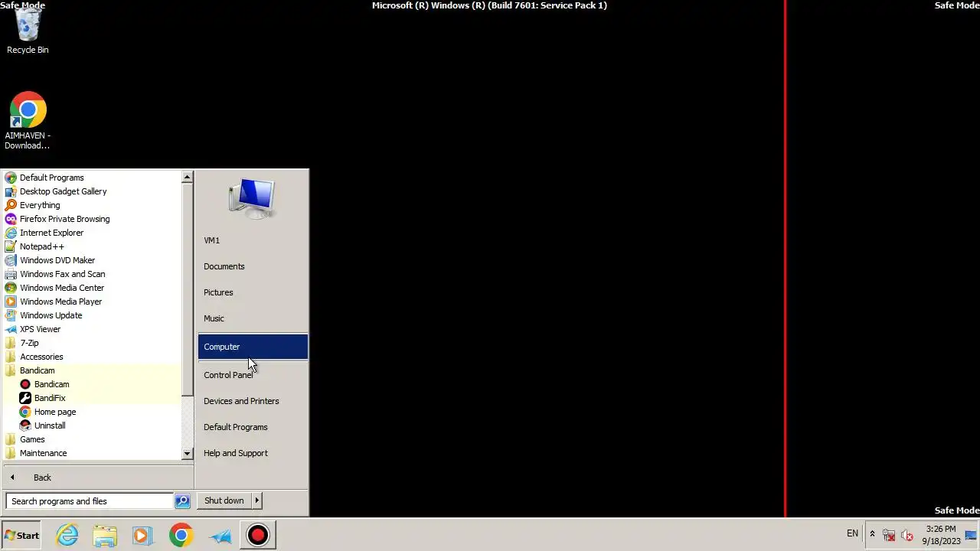Open Windows Explorer from the taskbar

tap(105, 535)
